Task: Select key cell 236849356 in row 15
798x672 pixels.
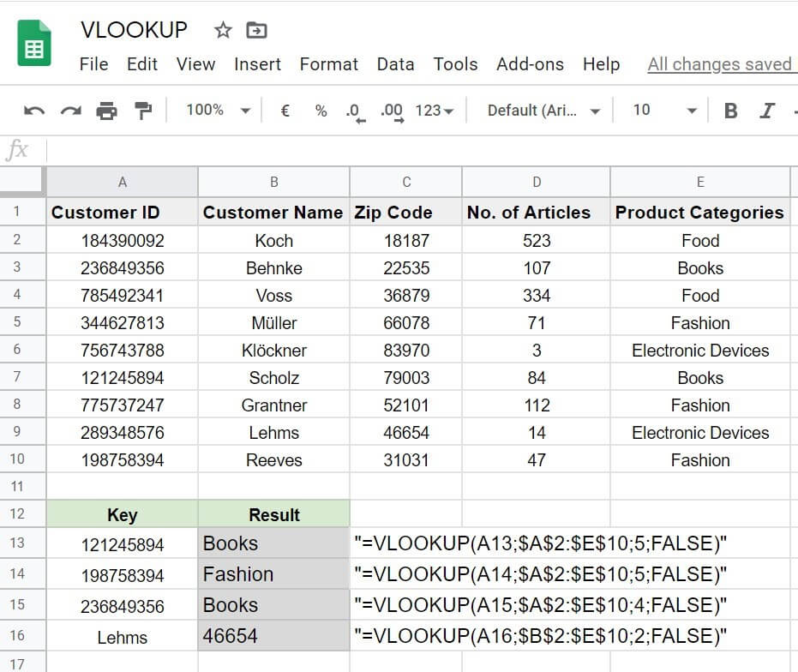Action: pyautogui.click(x=122, y=606)
